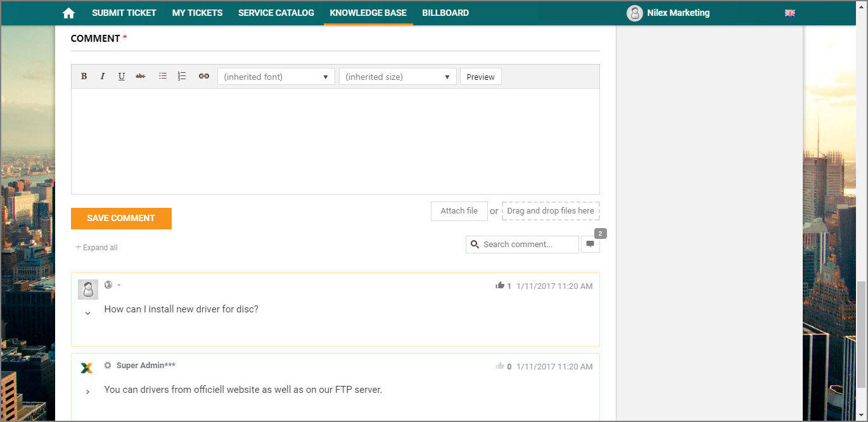The width and height of the screenshot is (868, 422).
Task: Click the Super Admin*** author name
Action: [146, 366]
